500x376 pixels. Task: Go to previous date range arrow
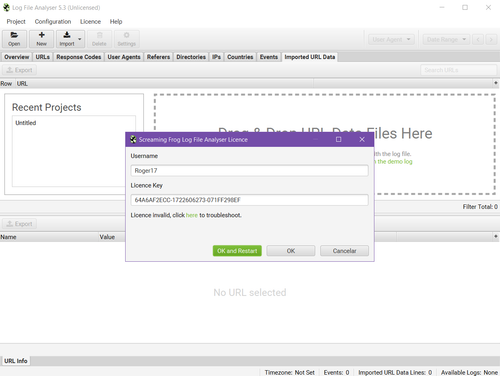pos(478,39)
